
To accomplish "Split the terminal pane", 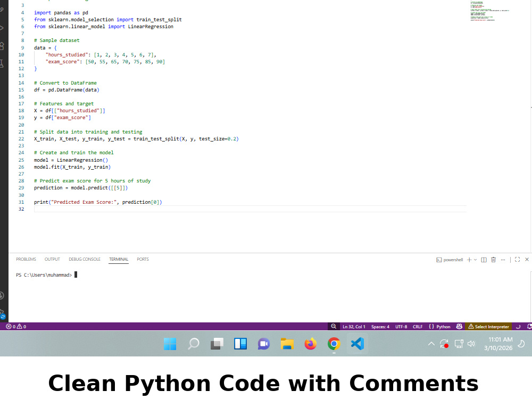I will pyautogui.click(x=484, y=260).
